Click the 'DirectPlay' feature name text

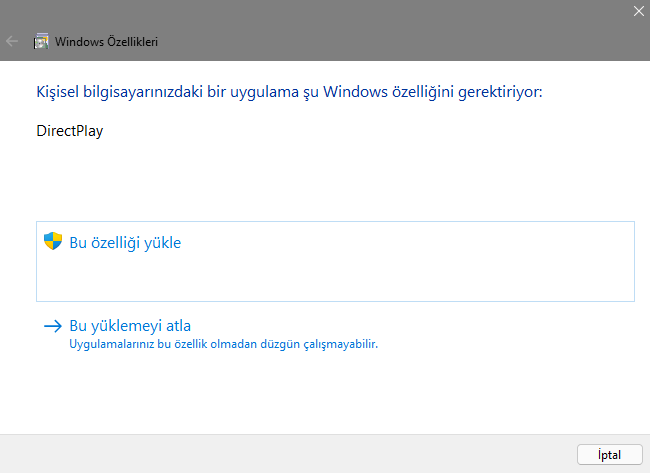(70, 131)
